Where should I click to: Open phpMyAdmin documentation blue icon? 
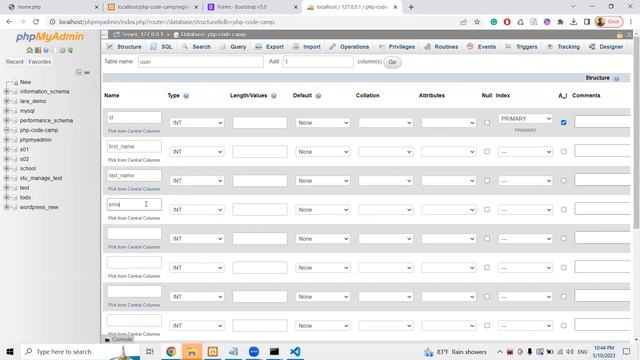[x=46, y=50]
